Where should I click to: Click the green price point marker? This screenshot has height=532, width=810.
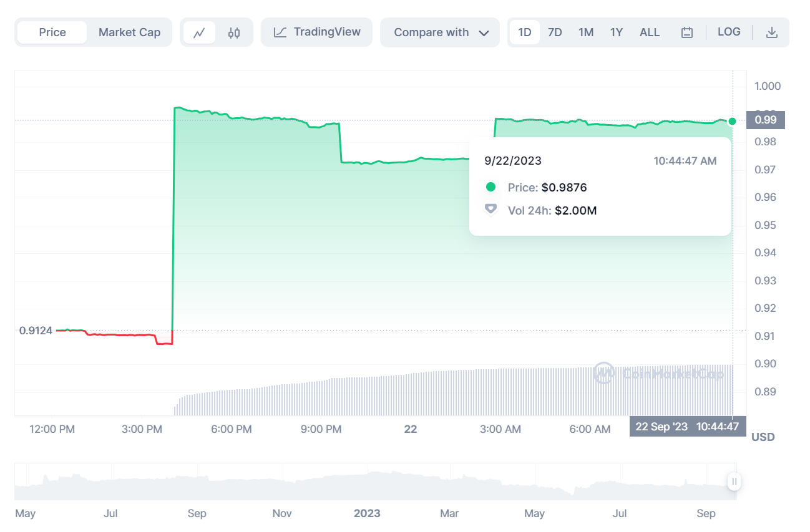[x=733, y=121]
